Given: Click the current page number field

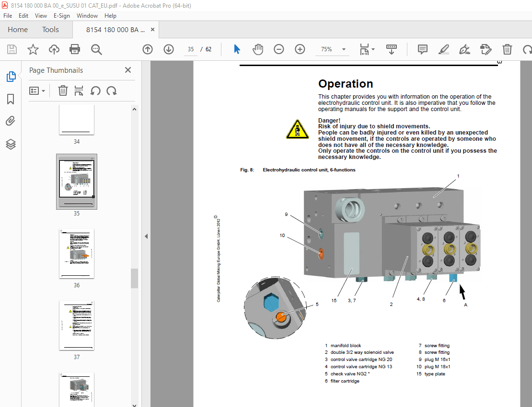Looking at the screenshot, I should point(191,49).
